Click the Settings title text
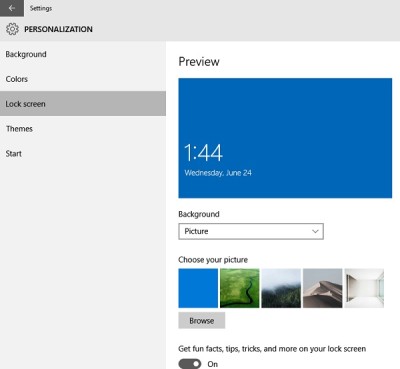Viewport: 400px width, 369px height. [x=41, y=8]
